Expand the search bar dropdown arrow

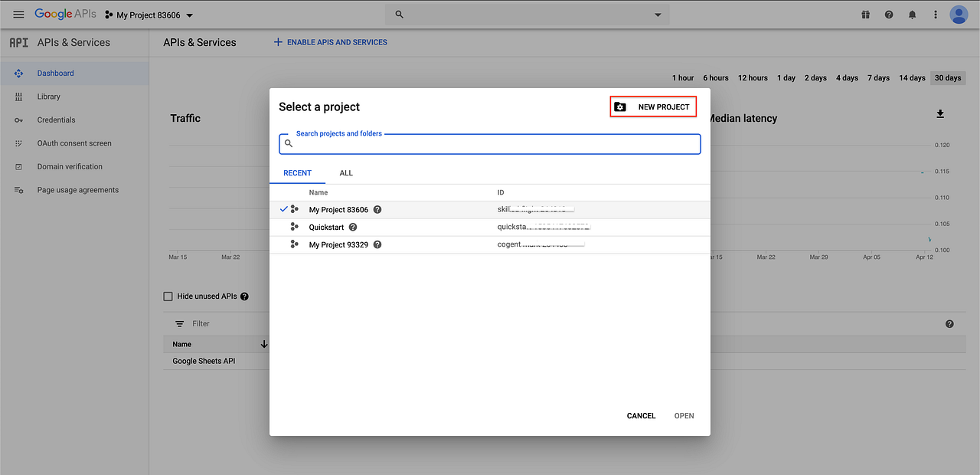coord(657,14)
